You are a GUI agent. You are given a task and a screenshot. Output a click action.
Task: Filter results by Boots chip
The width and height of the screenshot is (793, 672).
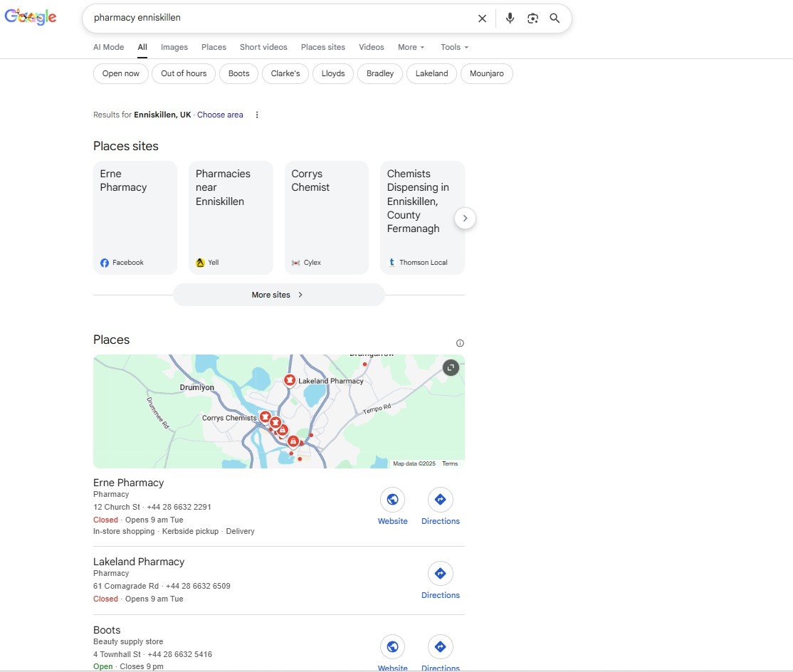pyautogui.click(x=238, y=73)
